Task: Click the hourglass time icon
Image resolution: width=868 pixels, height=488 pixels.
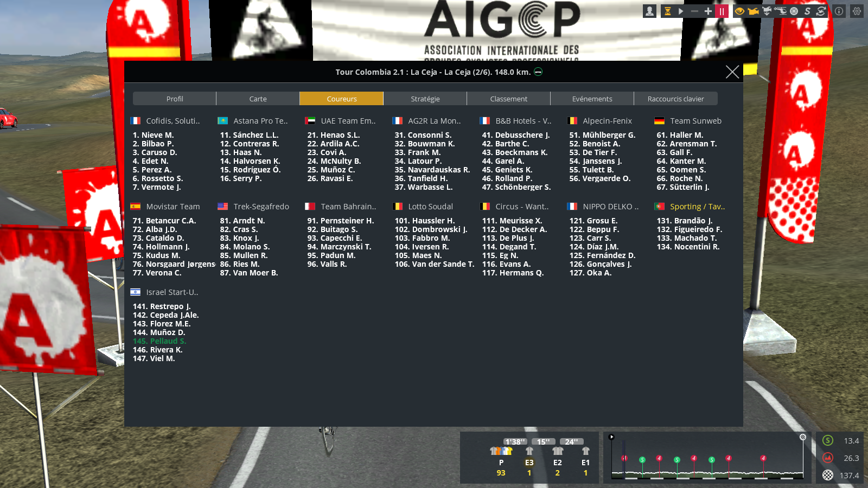Action: 667,11
